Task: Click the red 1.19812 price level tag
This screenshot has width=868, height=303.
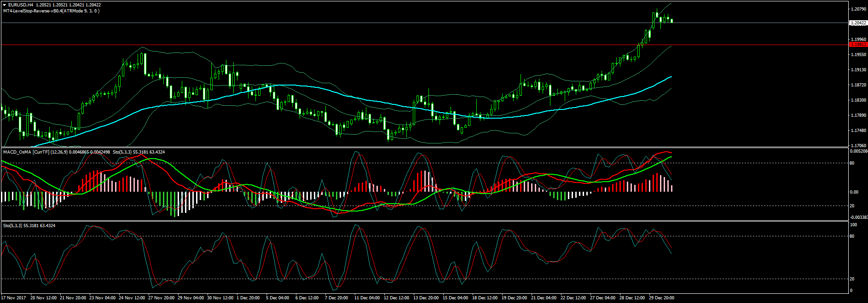Action: point(858,45)
